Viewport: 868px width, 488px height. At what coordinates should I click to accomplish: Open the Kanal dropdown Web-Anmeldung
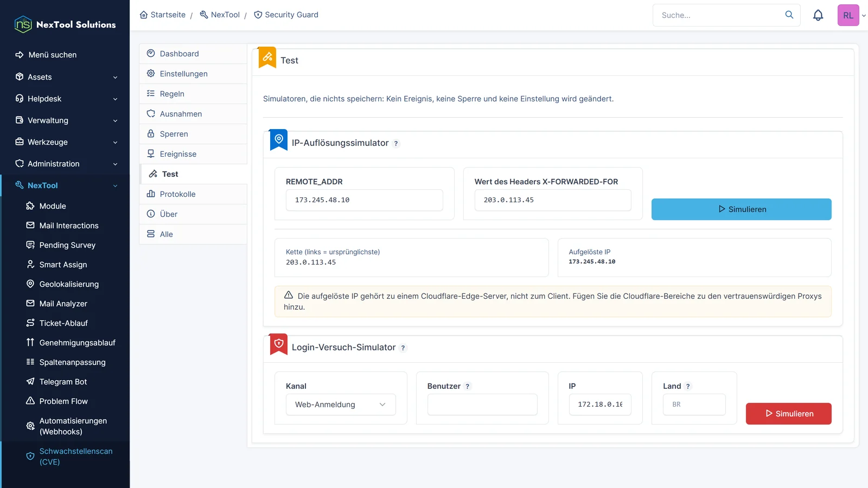[341, 404]
